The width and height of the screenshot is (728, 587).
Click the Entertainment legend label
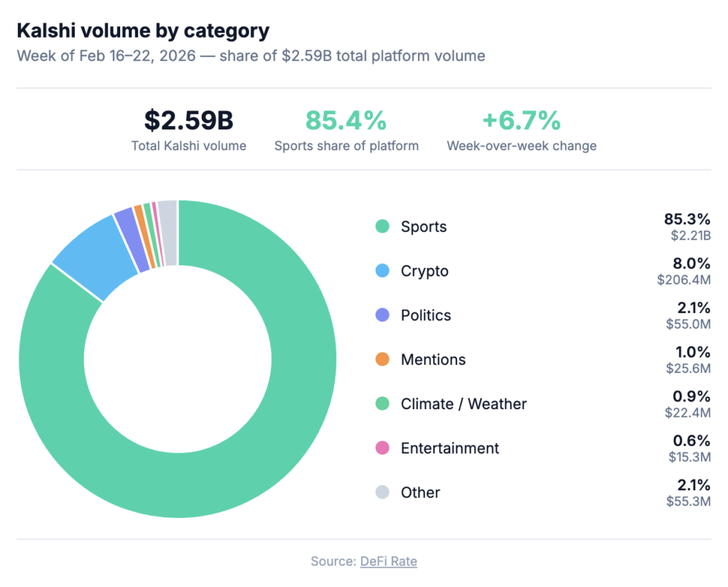click(450, 448)
